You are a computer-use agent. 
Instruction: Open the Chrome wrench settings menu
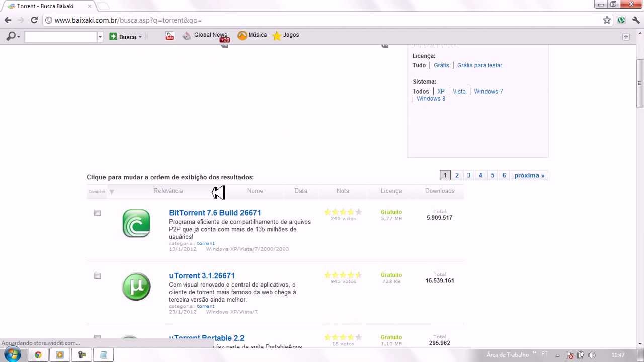pos(636,20)
